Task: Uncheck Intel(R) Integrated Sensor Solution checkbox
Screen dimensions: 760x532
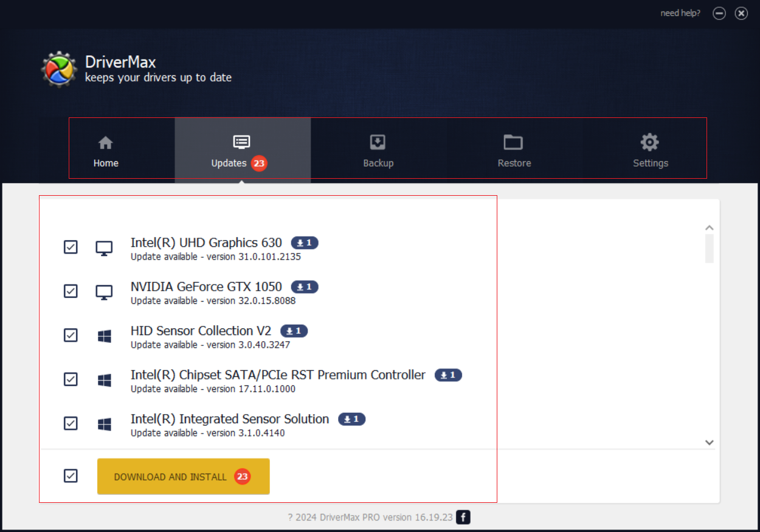Action: point(71,423)
